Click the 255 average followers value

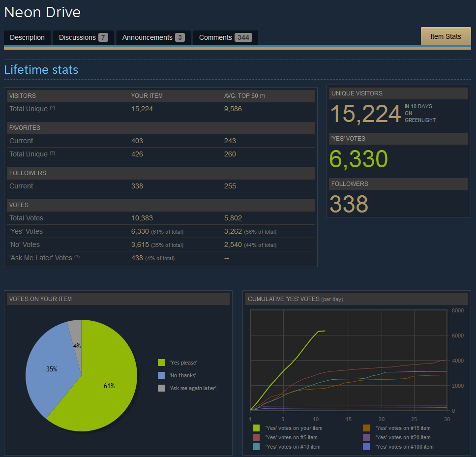(x=230, y=186)
